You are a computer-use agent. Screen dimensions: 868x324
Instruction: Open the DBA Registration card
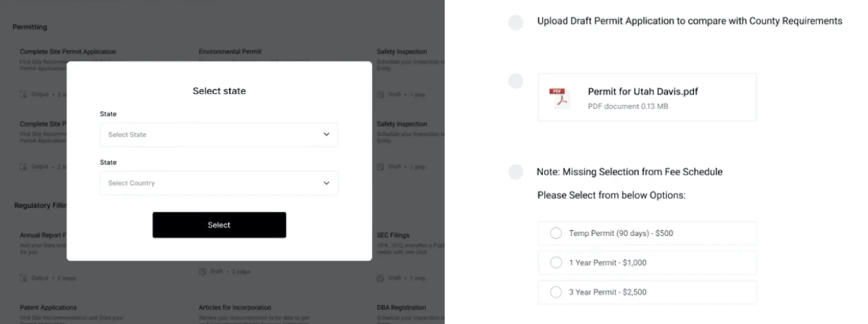[401, 307]
